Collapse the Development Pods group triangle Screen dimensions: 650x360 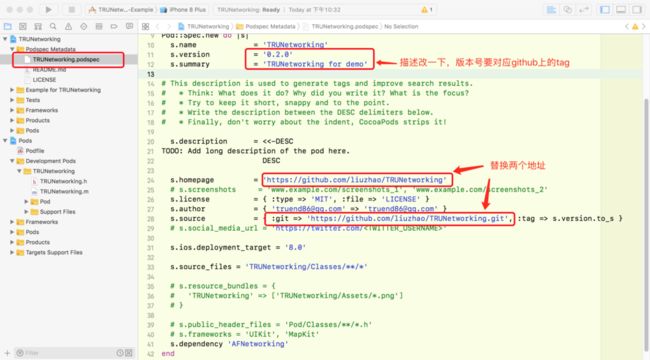tap(12, 161)
